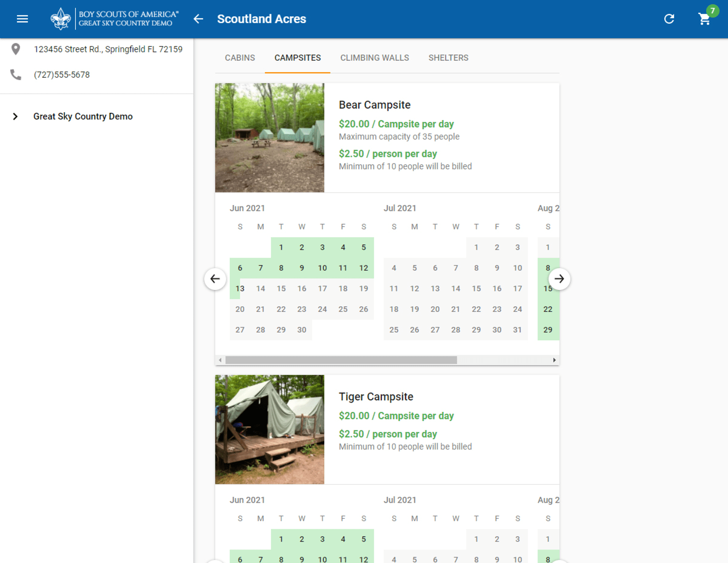Switch to the Cabins tab
Image resolution: width=728 pixels, height=563 pixels.
[x=240, y=58]
